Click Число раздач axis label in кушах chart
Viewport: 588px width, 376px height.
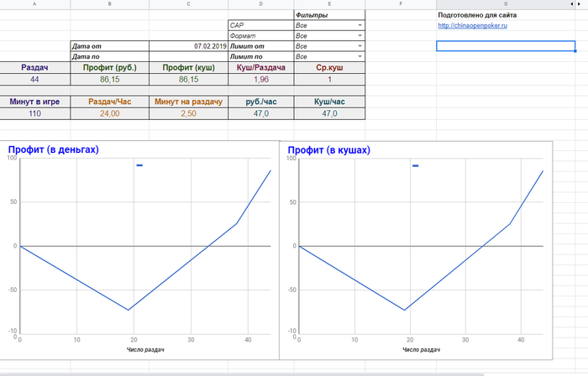(421, 349)
